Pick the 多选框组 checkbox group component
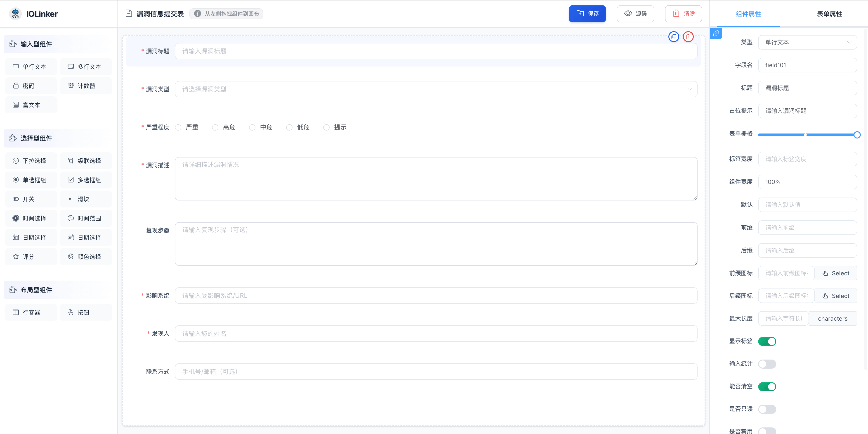This screenshot has height=434, width=868. click(x=86, y=180)
